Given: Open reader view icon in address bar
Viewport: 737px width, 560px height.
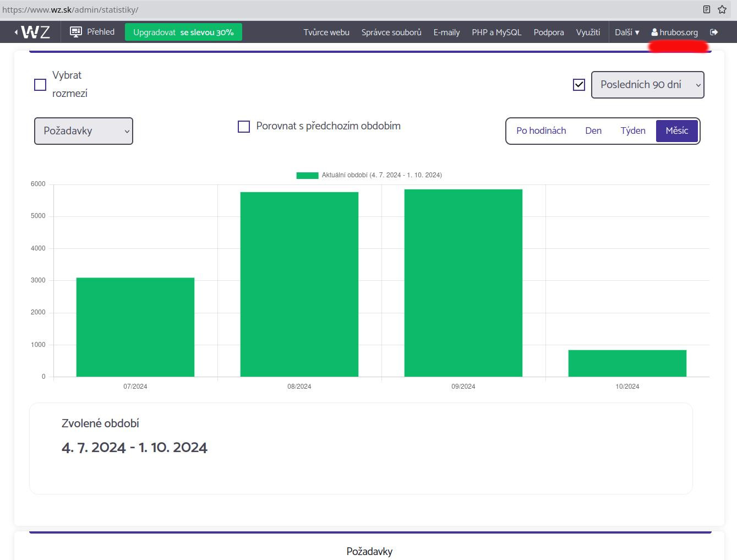Looking at the screenshot, I should pos(707,9).
